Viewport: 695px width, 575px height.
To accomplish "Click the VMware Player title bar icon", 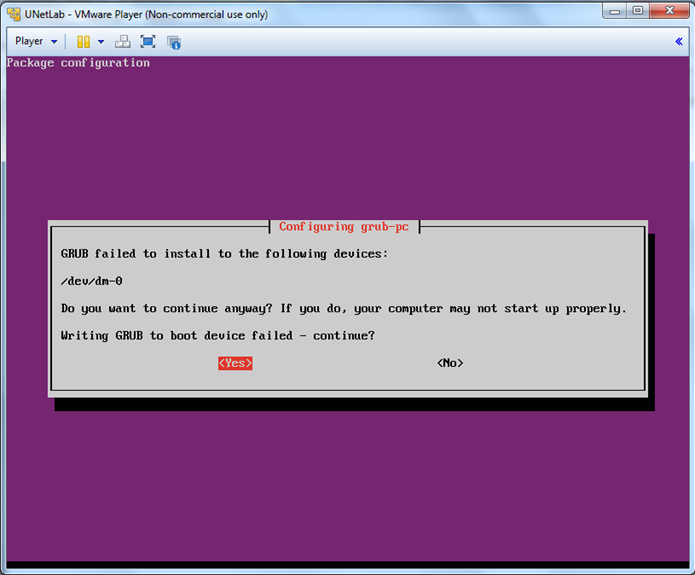I will (14, 14).
